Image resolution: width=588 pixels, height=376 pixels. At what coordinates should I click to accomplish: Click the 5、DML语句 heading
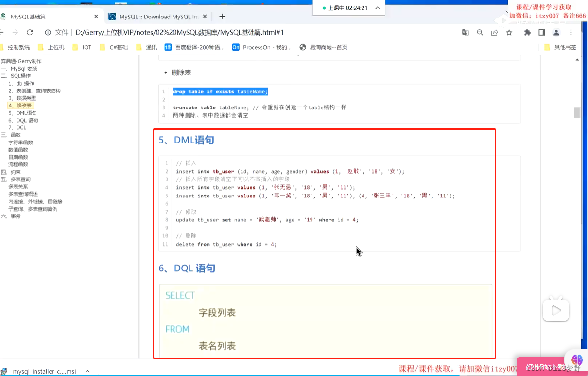[186, 140]
